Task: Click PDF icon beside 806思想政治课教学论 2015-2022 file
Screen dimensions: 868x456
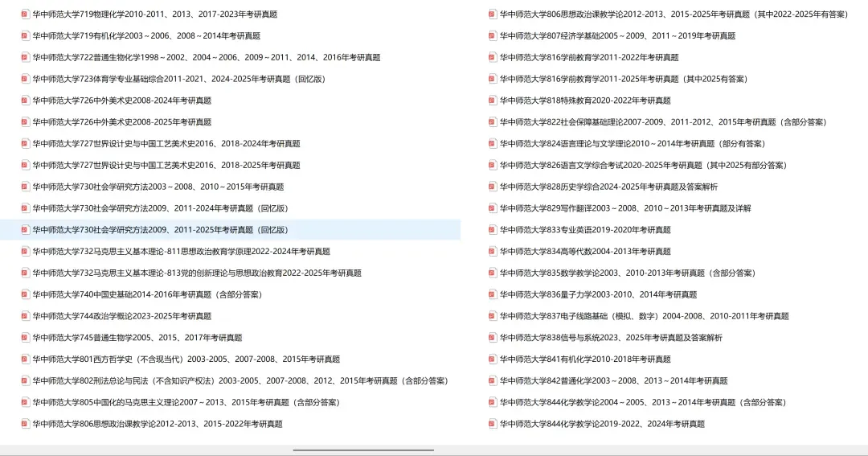Action: pos(25,425)
